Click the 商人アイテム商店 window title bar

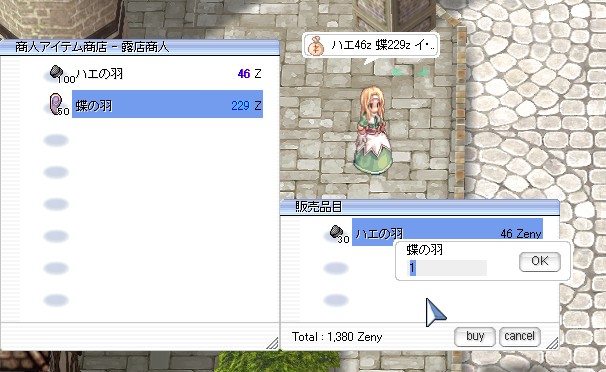click(x=140, y=47)
